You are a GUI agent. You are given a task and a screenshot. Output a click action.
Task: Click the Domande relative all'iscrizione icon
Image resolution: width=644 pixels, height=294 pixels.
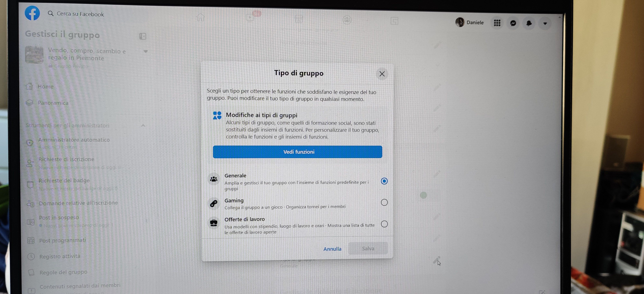(x=30, y=204)
